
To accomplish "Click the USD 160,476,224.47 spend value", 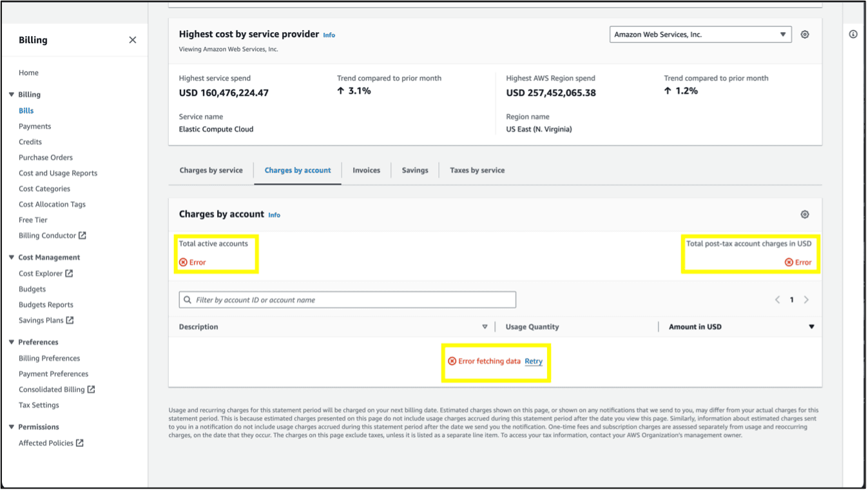I will tap(224, 93).
